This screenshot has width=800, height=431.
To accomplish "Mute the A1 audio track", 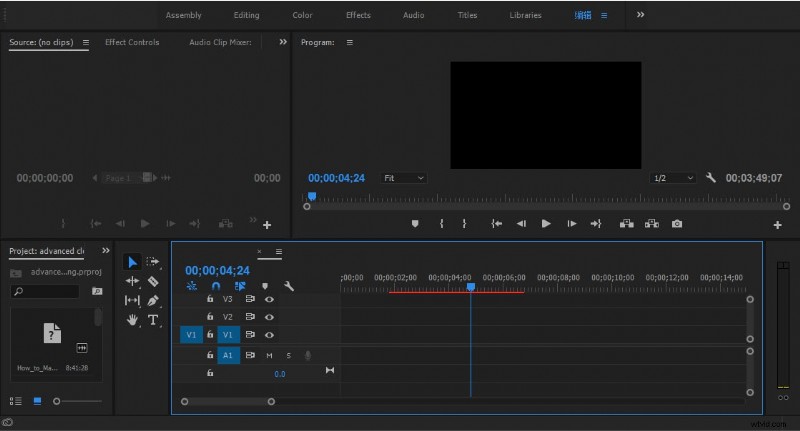I will click(269, 356).
